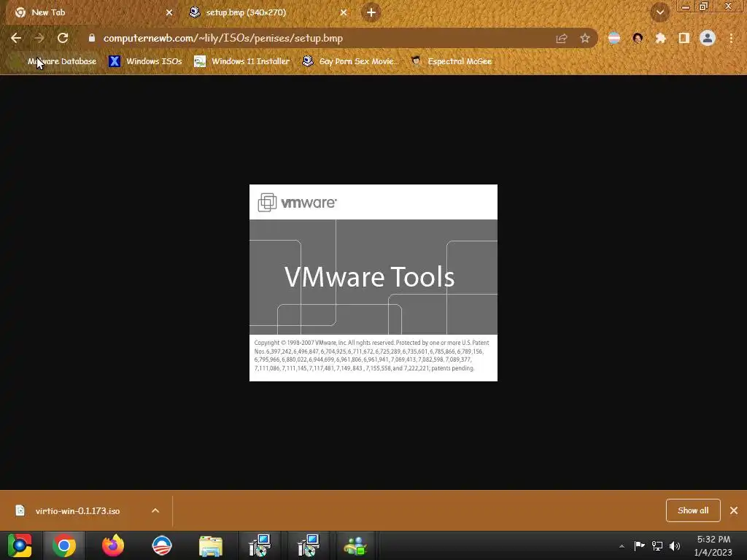This screenshot has height=560, width=747.
Task: Click the forward navigation arrow
Action: [x=39, y=38]
